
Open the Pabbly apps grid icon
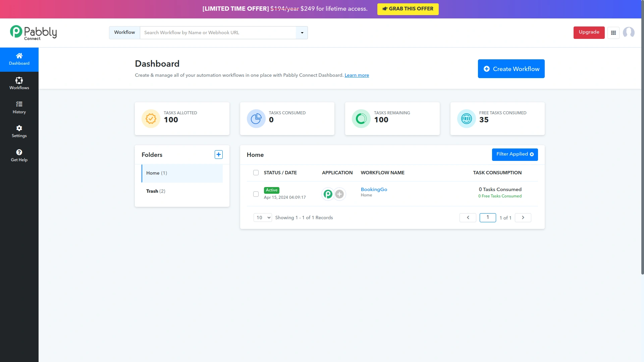tap(613, 33)
